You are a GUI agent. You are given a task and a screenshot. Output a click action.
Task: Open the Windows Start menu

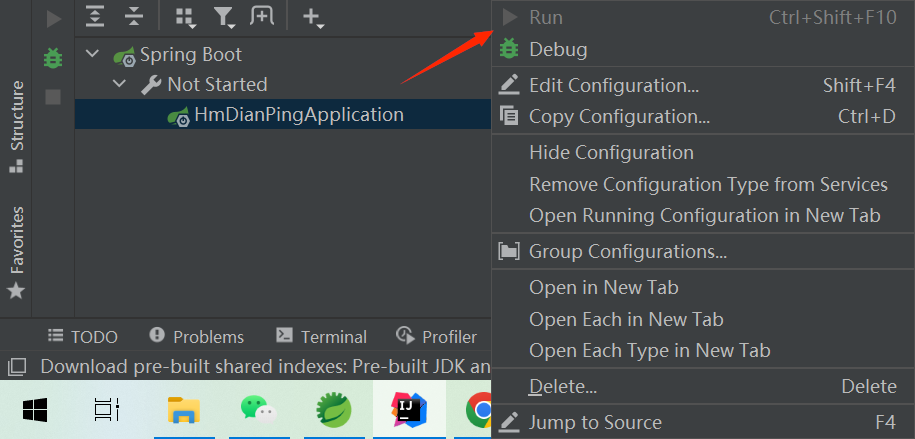point(36,409)
